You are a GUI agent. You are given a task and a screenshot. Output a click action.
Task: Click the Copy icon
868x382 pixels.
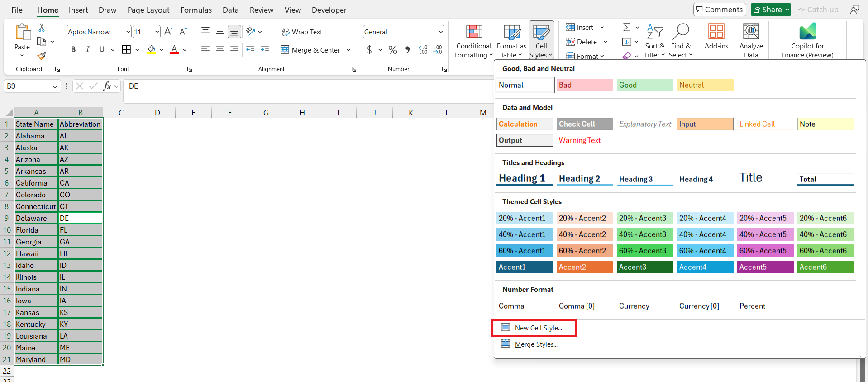42,42
